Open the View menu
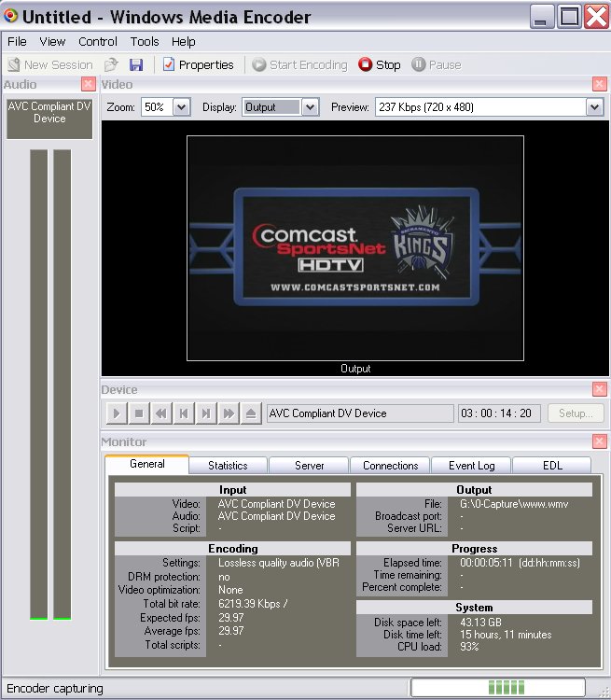This screenshot has height=700, width=611. [x=52, y=41]
